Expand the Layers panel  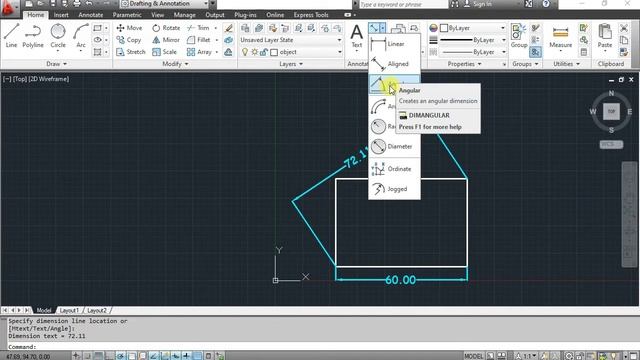point(291,64)
